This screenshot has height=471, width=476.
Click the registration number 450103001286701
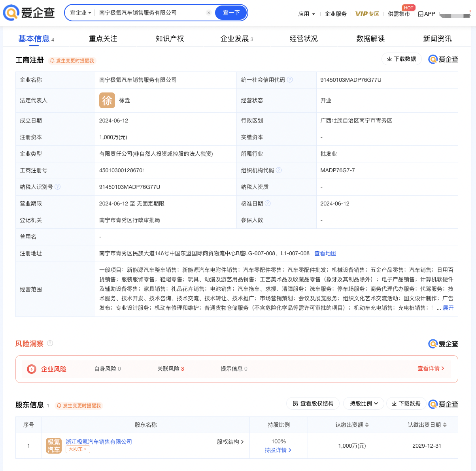tap(122, 170)
